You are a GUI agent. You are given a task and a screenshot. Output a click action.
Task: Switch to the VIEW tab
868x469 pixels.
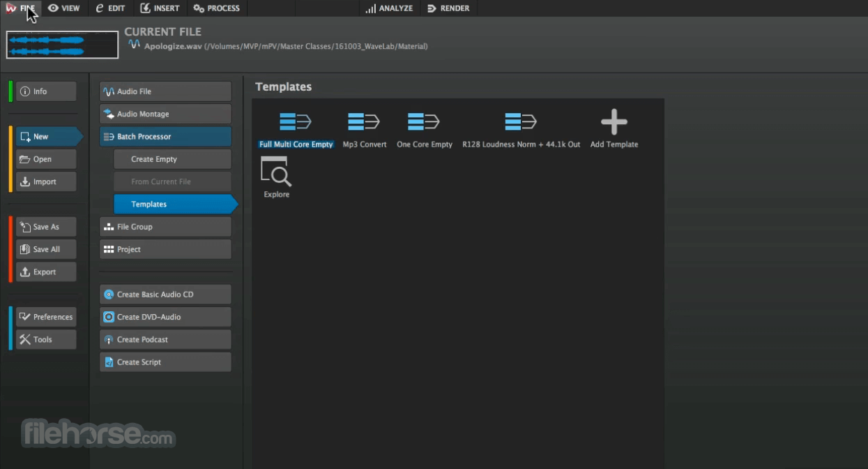(63, 8)
